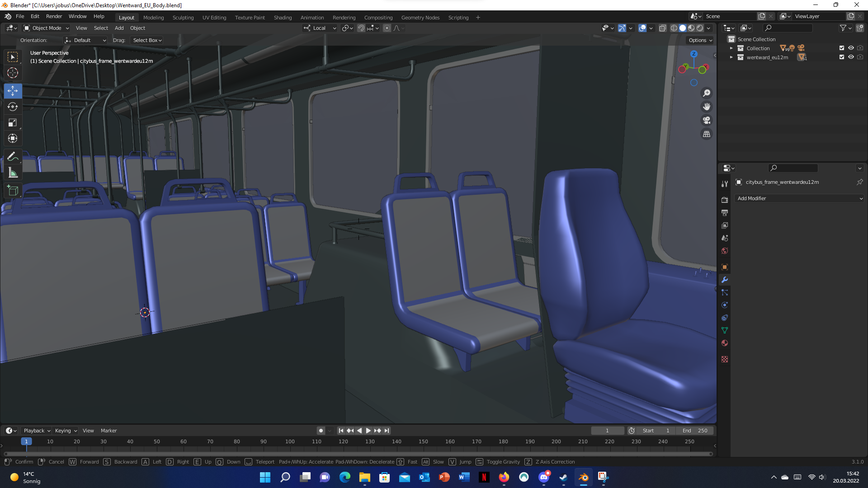Click the Add Cube tool
This screenshot has width=868, height=488.
[x=13, y=191]
